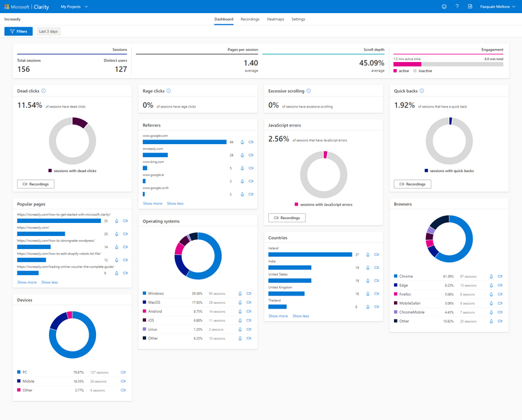Viewport: 522px width, 420px height.
Task: Open heatmap for www.google.com referrer
Action: tap(242, 142)
